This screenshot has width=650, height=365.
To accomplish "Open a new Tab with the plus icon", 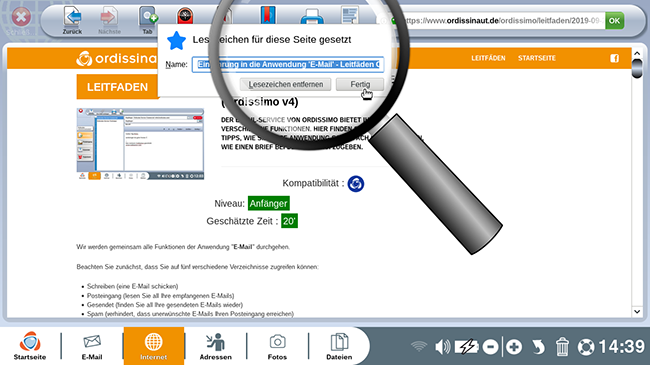I will click(148, 20).
